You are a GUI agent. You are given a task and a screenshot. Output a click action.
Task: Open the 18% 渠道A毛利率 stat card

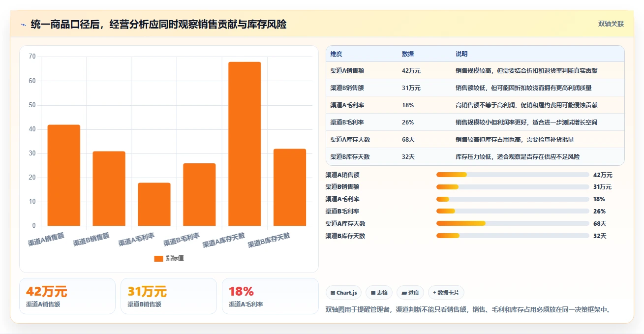270,296
